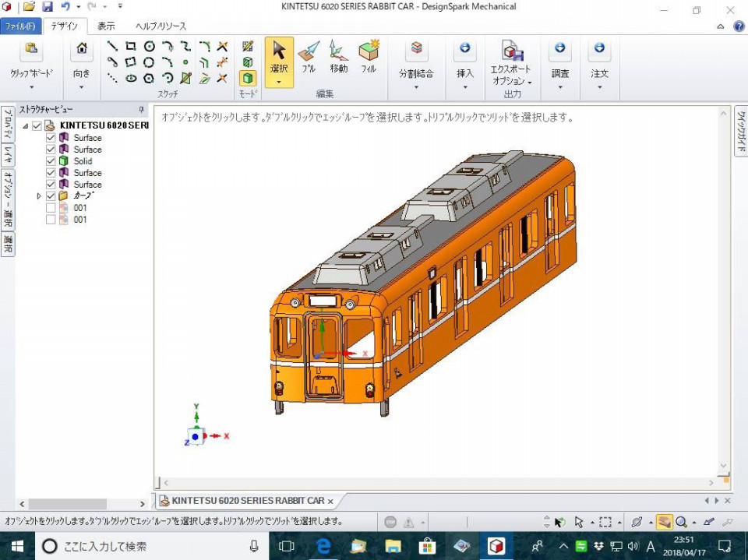
Task: Switch to the デザイン ribbon tab
Action: (x=65, y=26)
